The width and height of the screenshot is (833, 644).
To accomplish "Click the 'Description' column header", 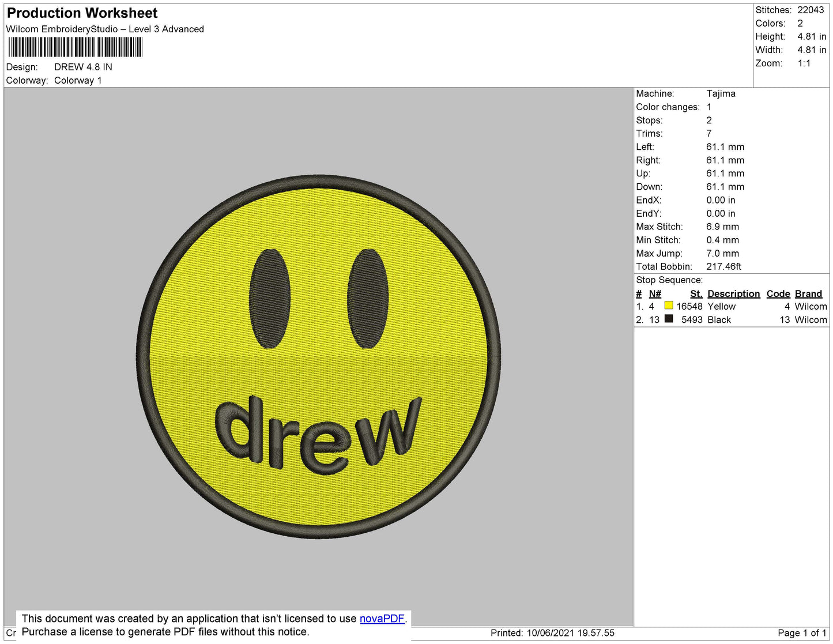I will coord(733,293).
